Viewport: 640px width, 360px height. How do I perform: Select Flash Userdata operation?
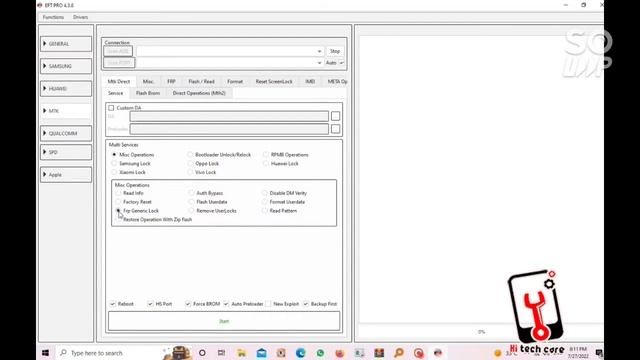coord(191,202)
